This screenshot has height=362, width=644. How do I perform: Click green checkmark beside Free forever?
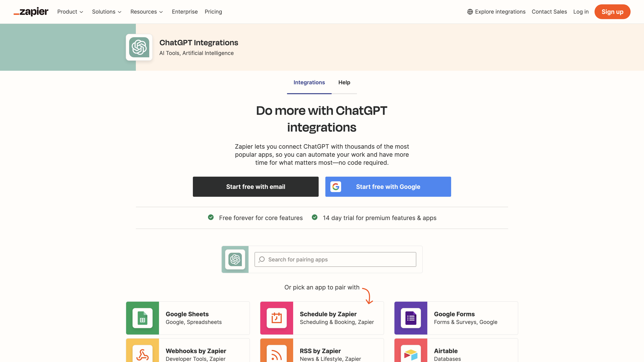click(x=211, y=217)
